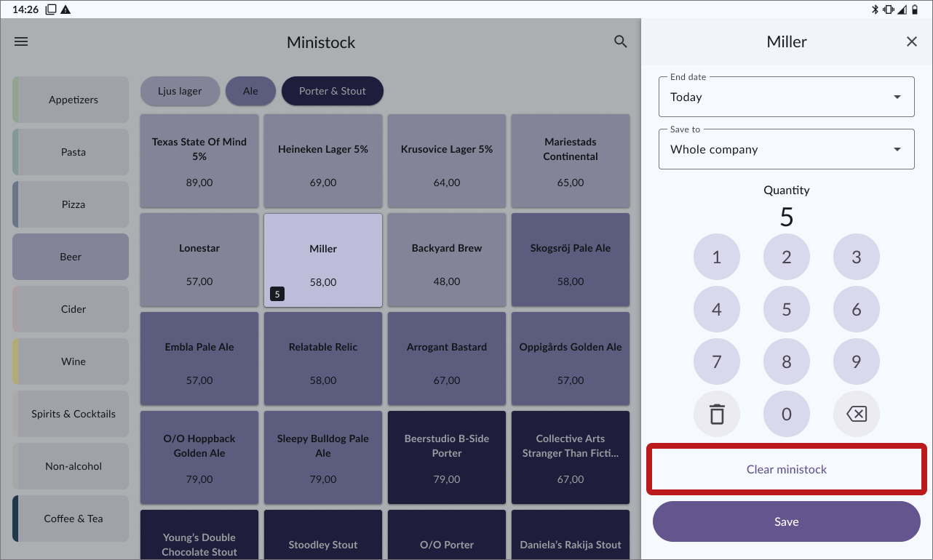
Task: Open the Appetizers category
Action: tap(71, 100)
